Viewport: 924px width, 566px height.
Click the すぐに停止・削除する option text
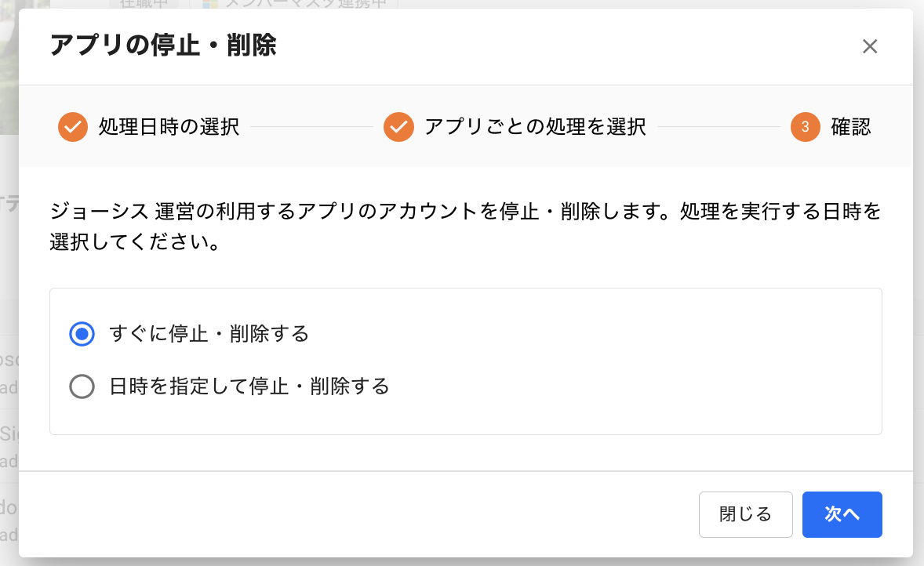click(x=209, y=334)
